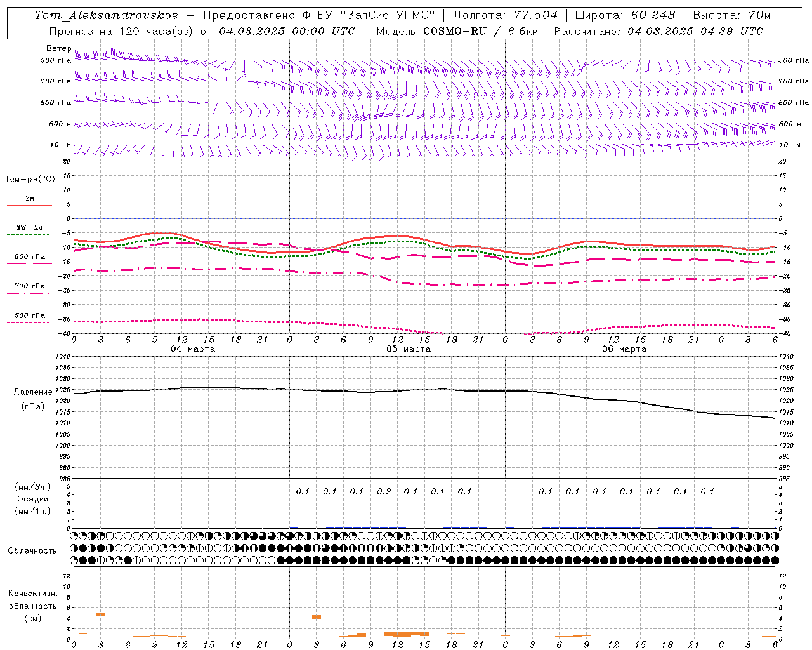Click the (мм/3ч.) precipitation unit label
This screenshot has height=650, width=812.
tap(32, 487)
